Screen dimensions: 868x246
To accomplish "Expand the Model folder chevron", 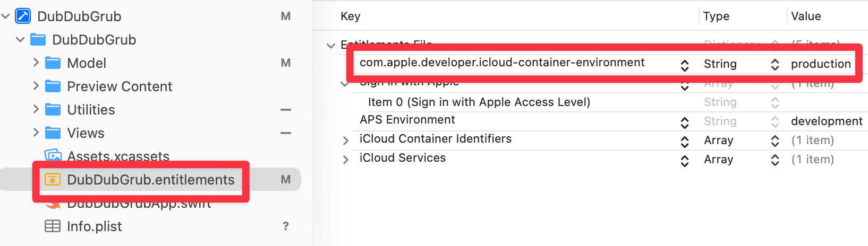I will (x=36, y=63).
